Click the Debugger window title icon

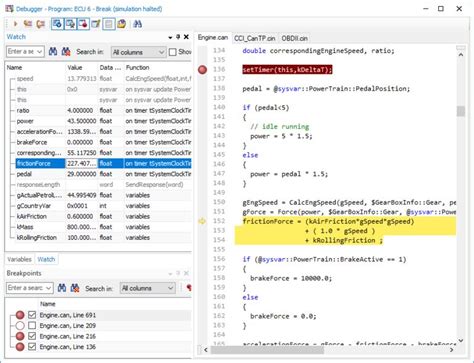9,9
